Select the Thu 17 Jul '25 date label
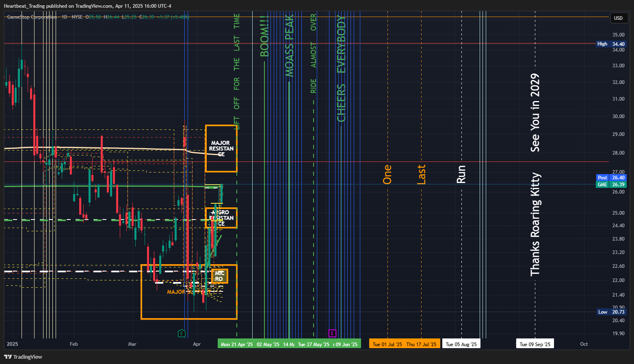The height and width of the screenshot is (364, 634). click(x=422, y=344)
